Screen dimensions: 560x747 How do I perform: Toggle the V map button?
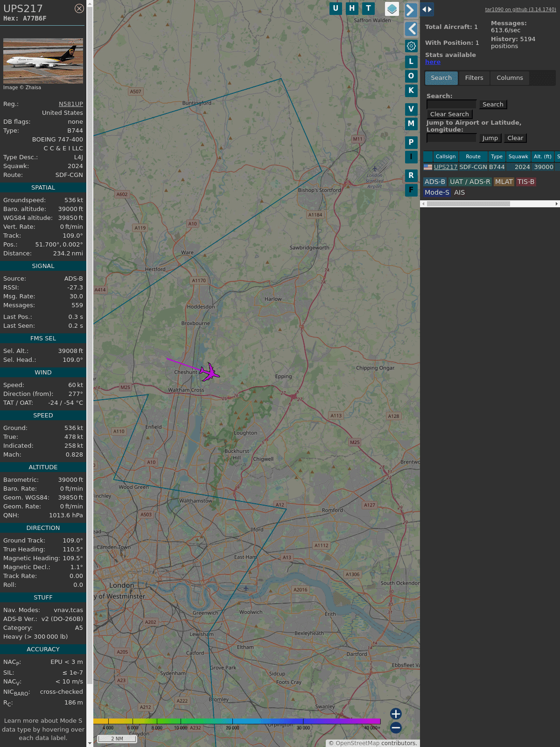point(411,109)
